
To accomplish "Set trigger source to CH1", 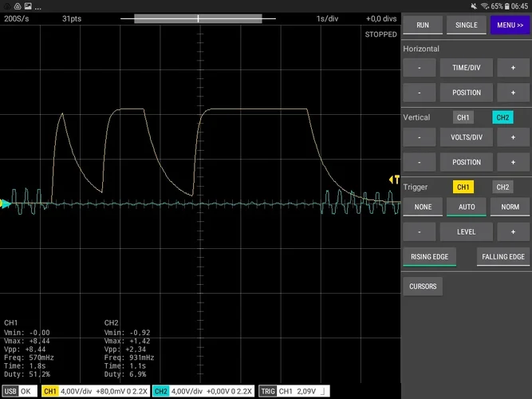I will [463, 187].
